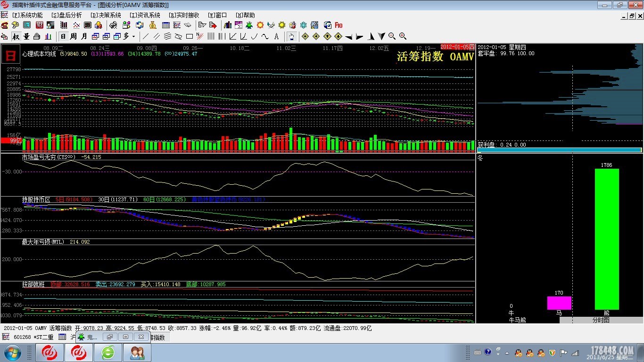
Task: Open the Windows Start button
Action: point(12,353)
